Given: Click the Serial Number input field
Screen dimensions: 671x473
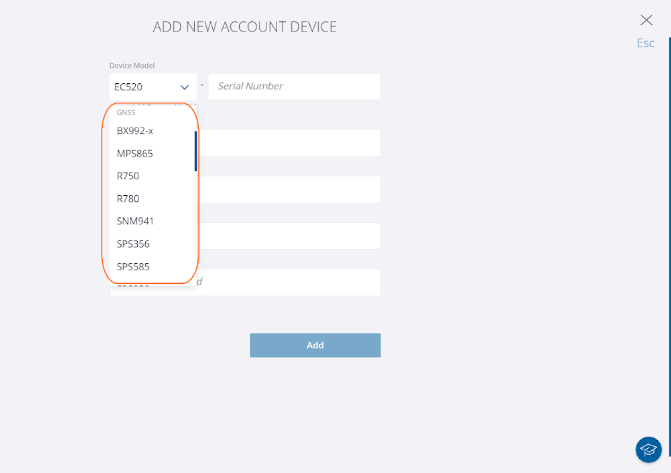Looking at the screenshot, I should pos(294,87).
